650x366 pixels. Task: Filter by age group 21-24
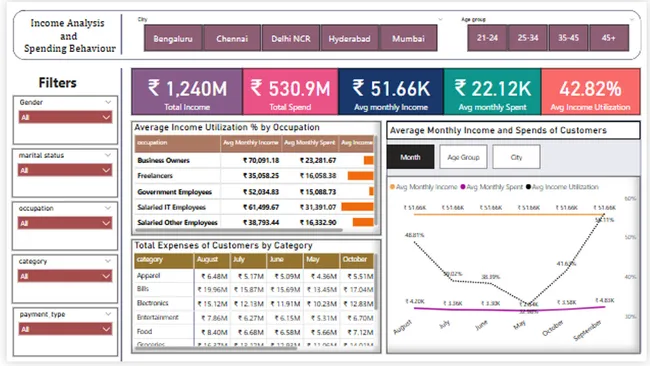click(487, 38)
